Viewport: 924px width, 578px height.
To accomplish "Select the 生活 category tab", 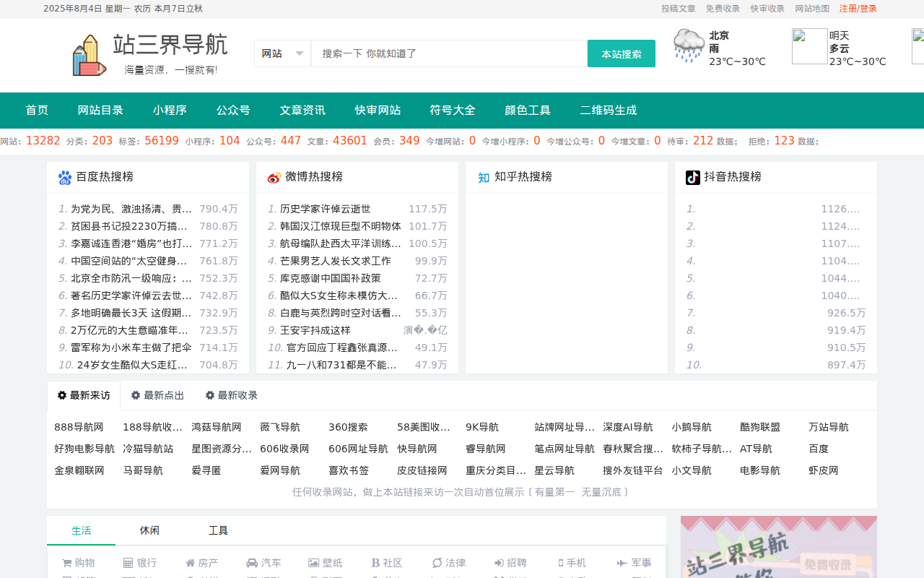I will 82,530.
